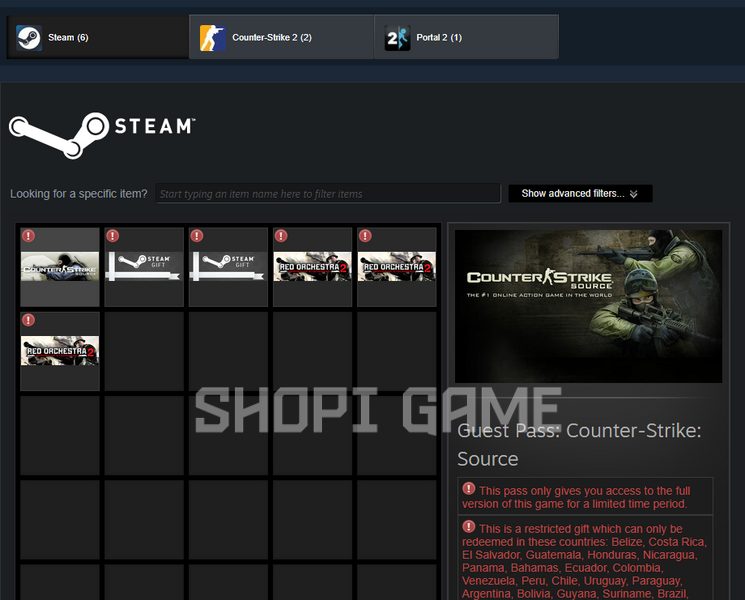Focus the item name filter field

click(328, 194)
